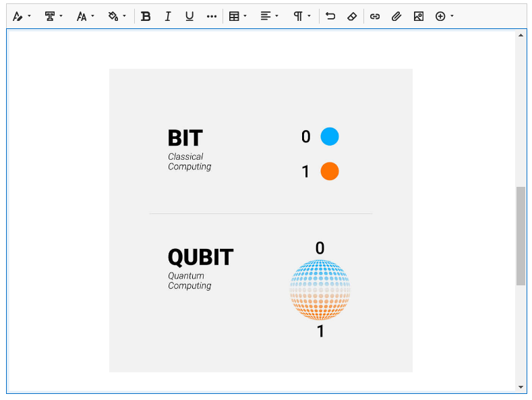532x400 pixels.
Task: Open more text formatting options
Action: pos(212,16)
